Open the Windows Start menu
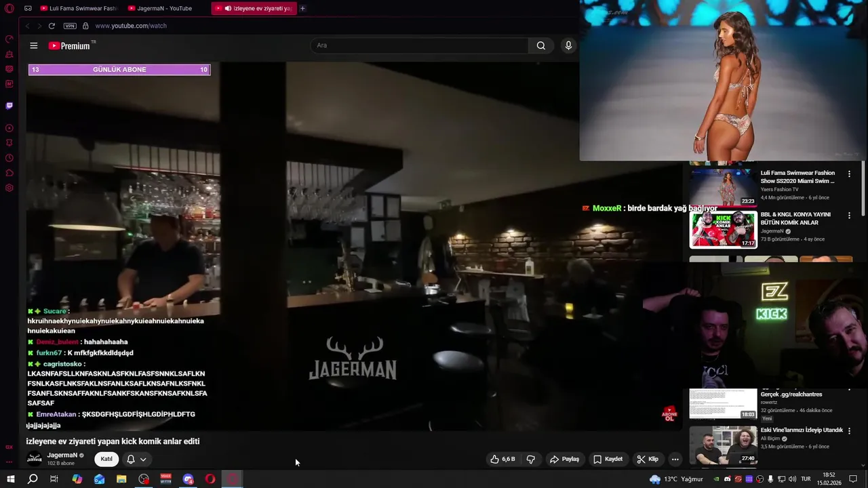The height and width of the screenshot is (488, 868). pos(11,479)
